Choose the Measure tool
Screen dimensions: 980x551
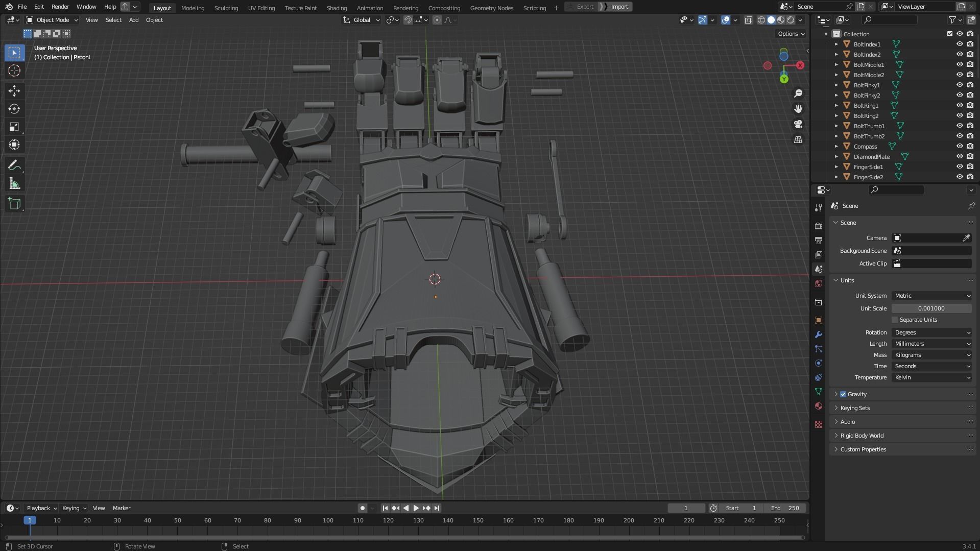(x=14, y=184)
